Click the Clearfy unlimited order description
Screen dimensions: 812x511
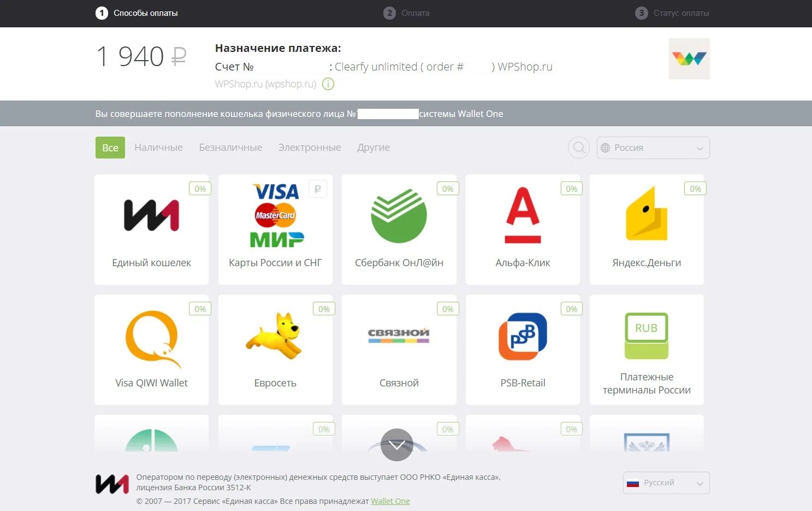[443, 67]
